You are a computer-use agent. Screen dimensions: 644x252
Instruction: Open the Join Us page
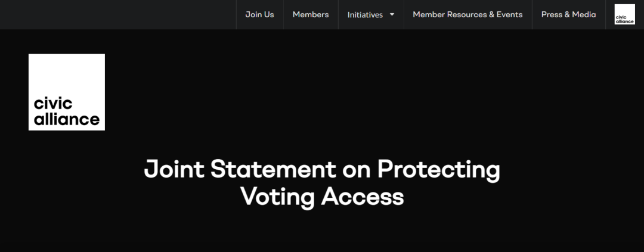(x=259, y=14)
